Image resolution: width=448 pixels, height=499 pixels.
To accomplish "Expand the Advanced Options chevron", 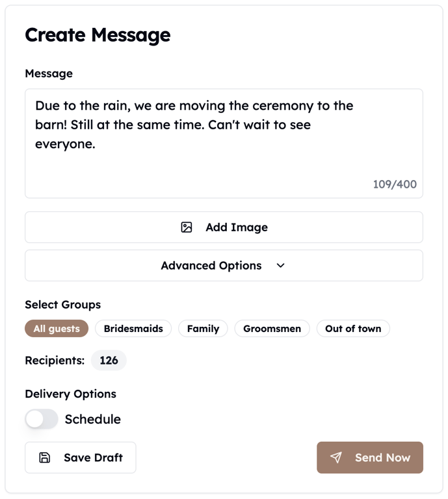I will 281,266.
